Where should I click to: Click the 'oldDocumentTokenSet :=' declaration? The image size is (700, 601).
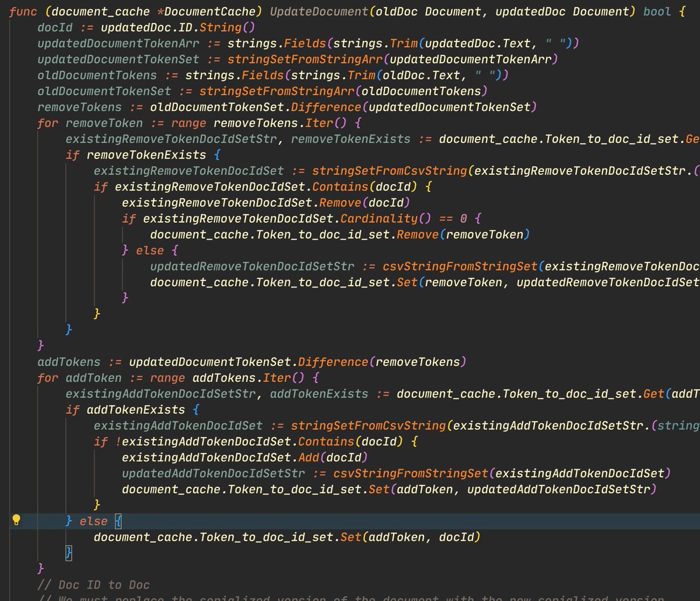pos(115,91)
